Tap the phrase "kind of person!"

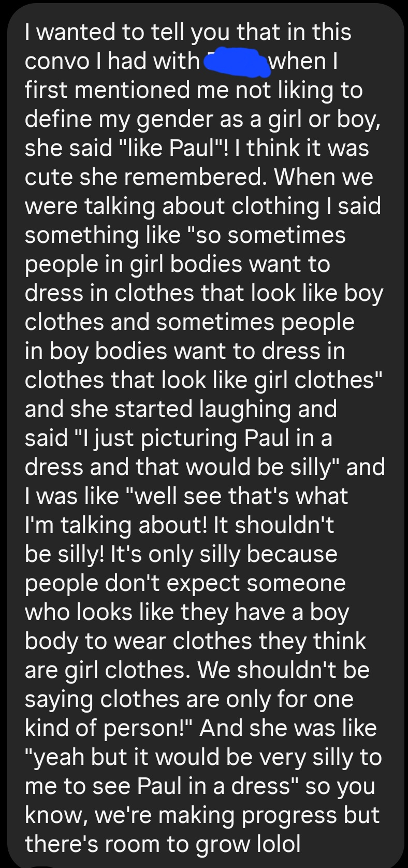[x=108, y=728]
